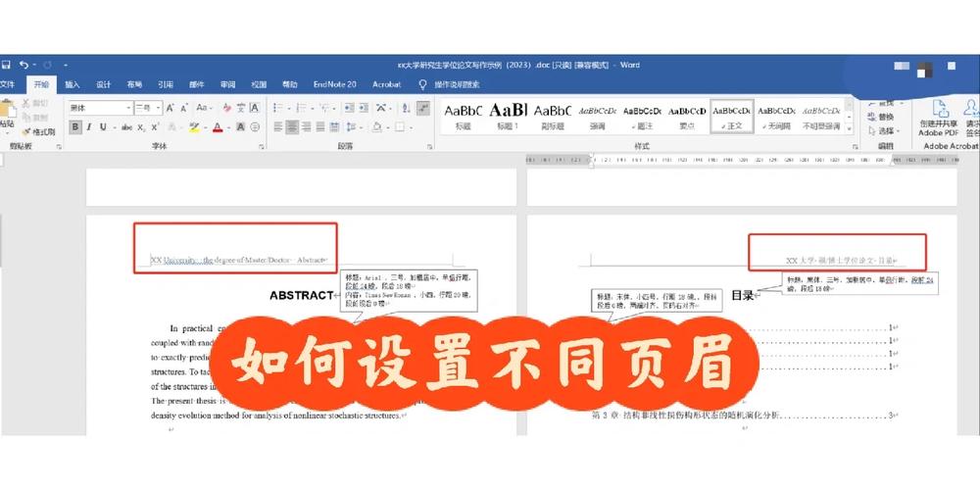Click the 替换 (Replace) button
Image resolution: width=980 pixels, height=490 pixels.
point(881,117)
